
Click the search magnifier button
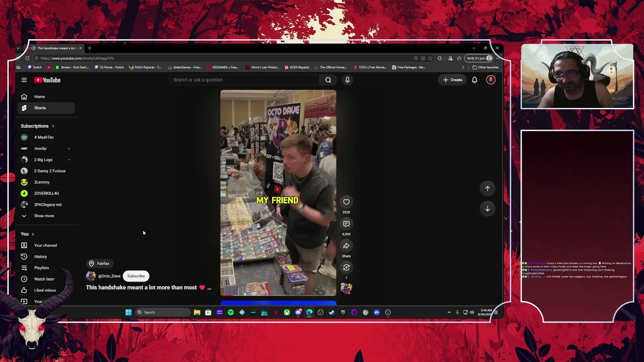(328, 80)
